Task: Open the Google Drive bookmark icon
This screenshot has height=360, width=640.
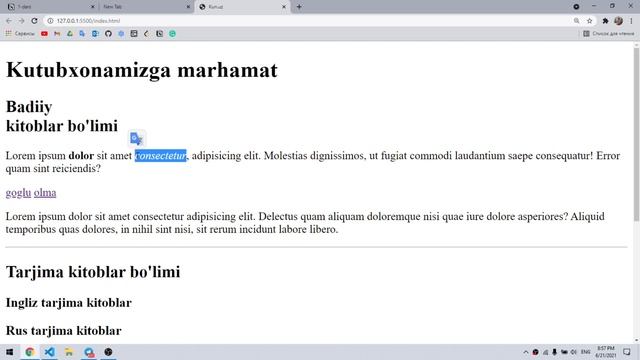Action: [x=70, y=34]
